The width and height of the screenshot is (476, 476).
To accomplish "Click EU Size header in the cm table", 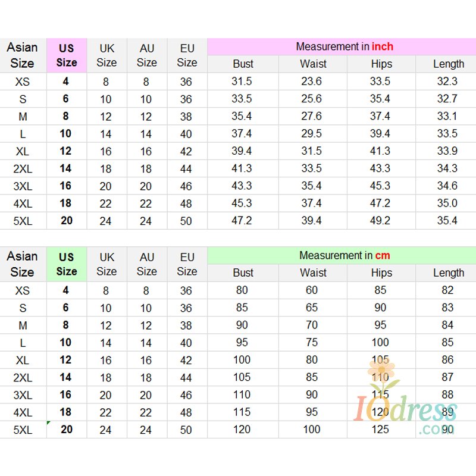I will click(x=187, y=264).
